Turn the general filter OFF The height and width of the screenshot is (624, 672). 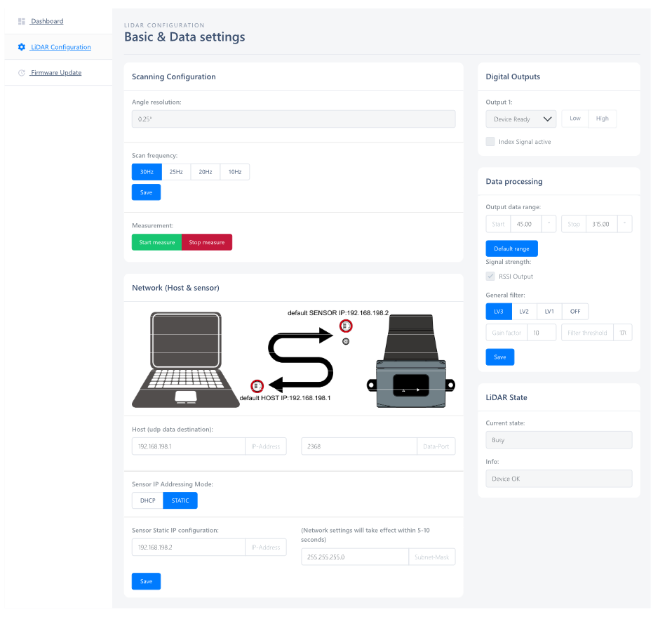575,312
